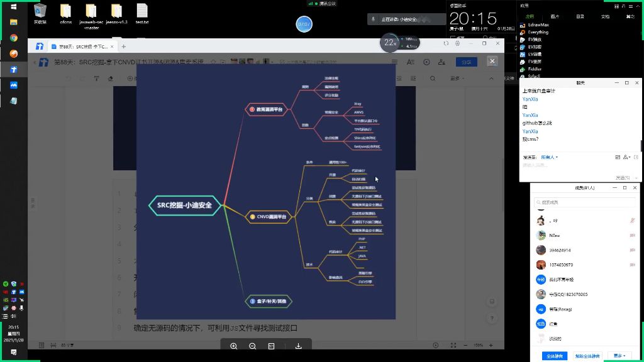Click the taskbar clock showing 20:15

(14, 333)
